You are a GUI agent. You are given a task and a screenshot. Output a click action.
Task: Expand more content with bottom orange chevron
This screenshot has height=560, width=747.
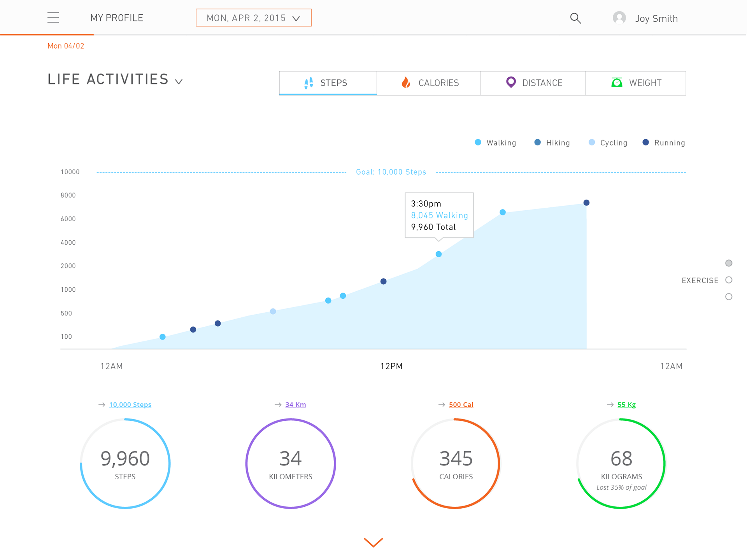point(373,542)
